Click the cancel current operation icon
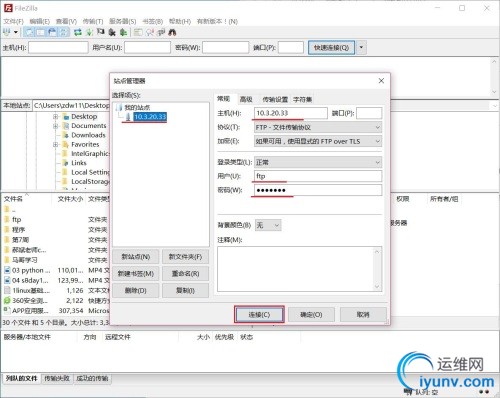This screenshot has width=500, height=398. click(100, 32)
